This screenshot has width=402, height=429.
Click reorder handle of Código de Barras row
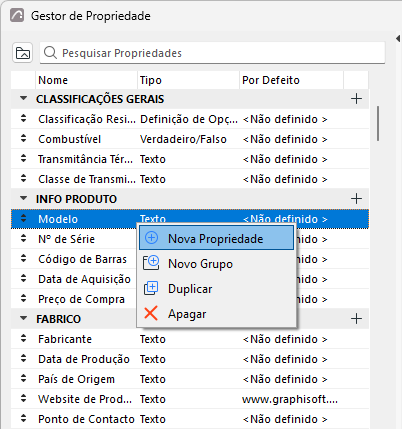click(x=23, y=258)
